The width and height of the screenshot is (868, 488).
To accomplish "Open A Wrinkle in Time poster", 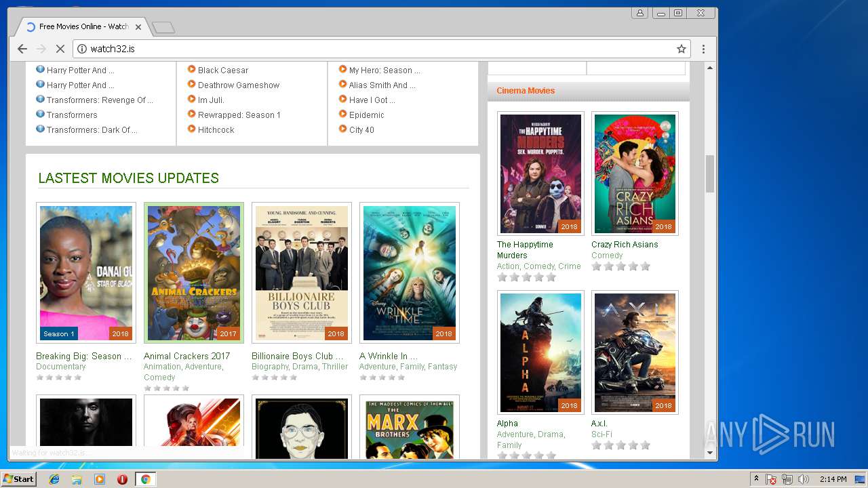I will 410,272.
